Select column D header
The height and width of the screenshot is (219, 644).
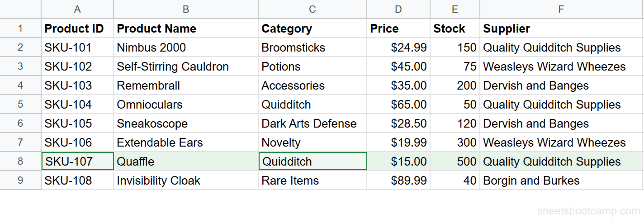[x=398, y=9]
